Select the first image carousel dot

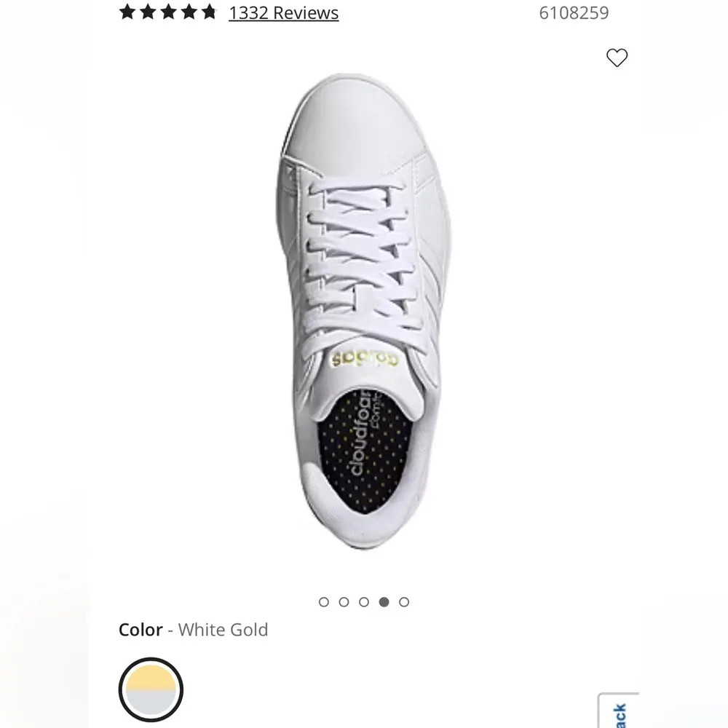[325, 602]
